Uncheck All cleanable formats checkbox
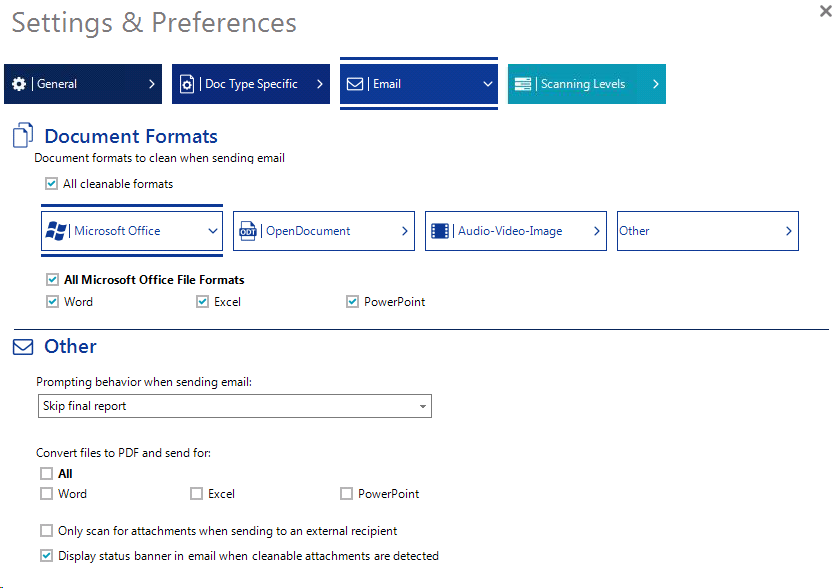Image resolution: width=835 pixels, height=588 pixels. click(x=52, y=184)
